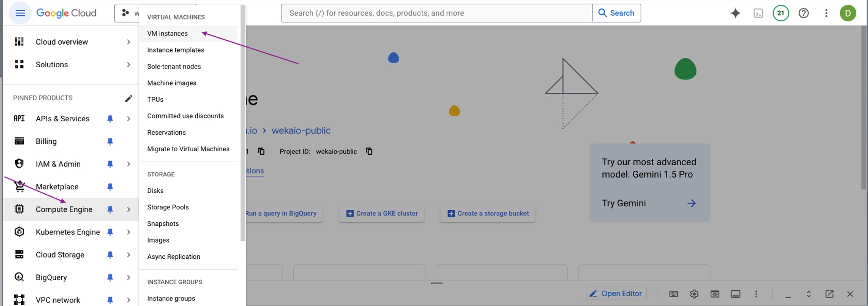Unpin Marketplace from pinned products
This screenshot has width=868, height=306.
(110, 187)
